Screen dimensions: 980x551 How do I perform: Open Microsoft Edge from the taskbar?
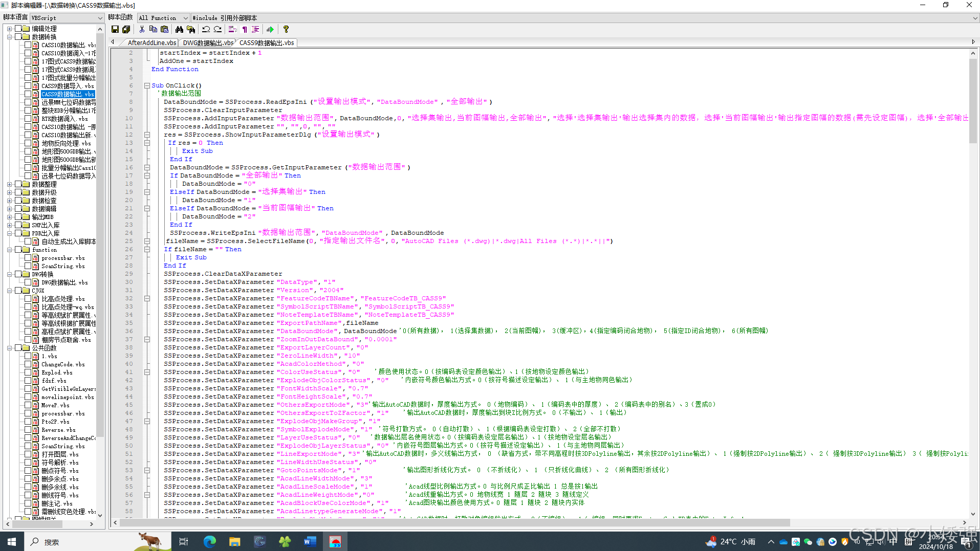click(209, 542)
